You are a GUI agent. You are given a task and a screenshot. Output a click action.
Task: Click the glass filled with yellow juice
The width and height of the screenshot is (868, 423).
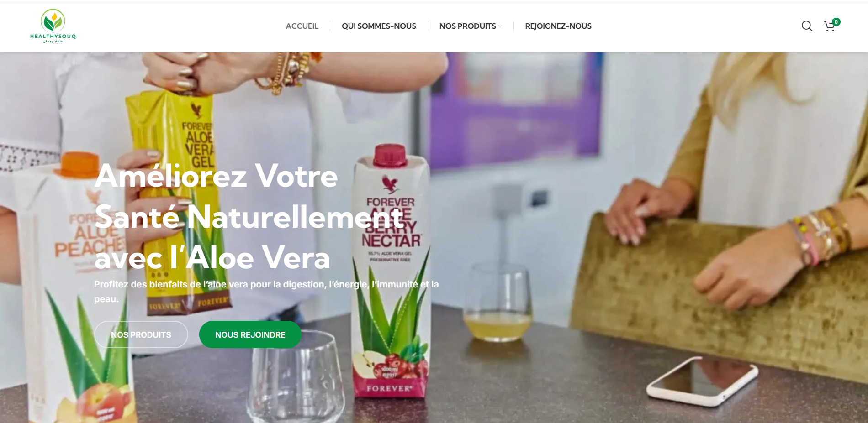pos(498,303)
